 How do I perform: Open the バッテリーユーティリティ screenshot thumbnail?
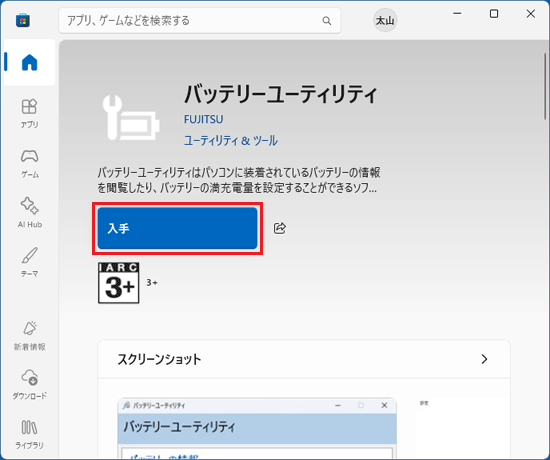tap(257, 428)
